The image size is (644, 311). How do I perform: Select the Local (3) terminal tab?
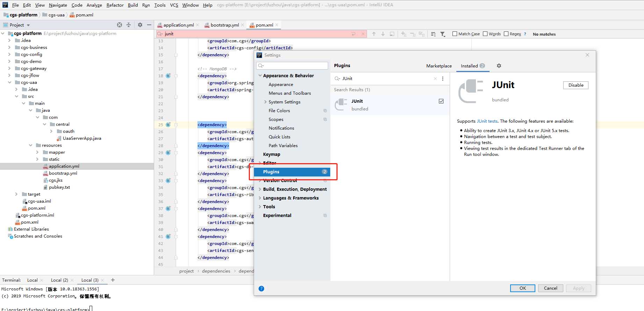tap(90, 280)
